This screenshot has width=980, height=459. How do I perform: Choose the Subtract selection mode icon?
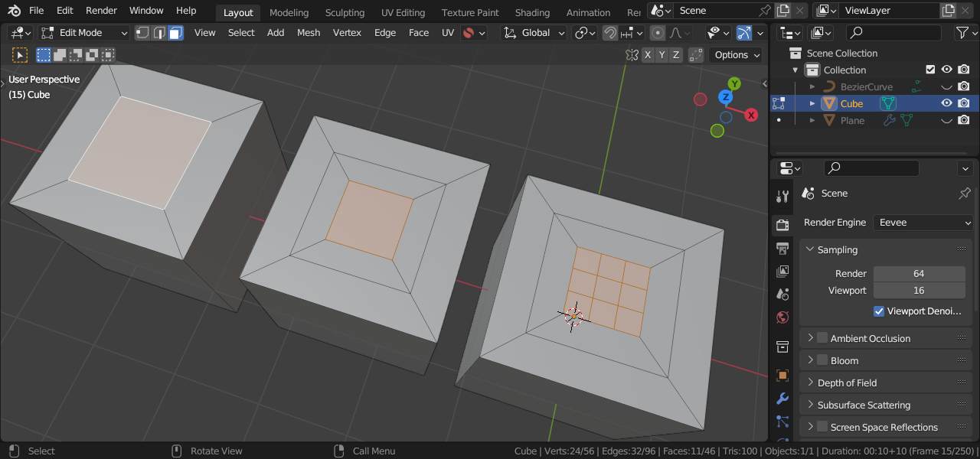(x=76, y=55)
